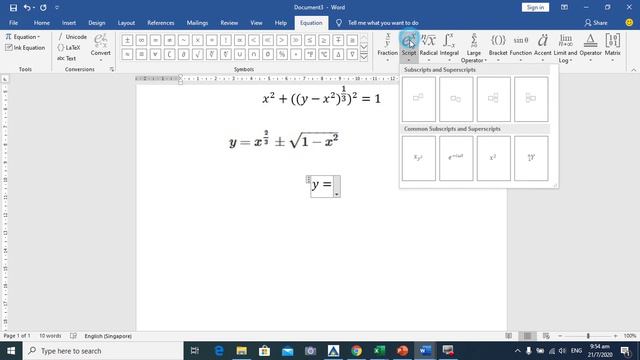The image size is (640, 360).
Task: Click Tell me what you want to do
Action: pyautogui.click(x=383, y=23)
